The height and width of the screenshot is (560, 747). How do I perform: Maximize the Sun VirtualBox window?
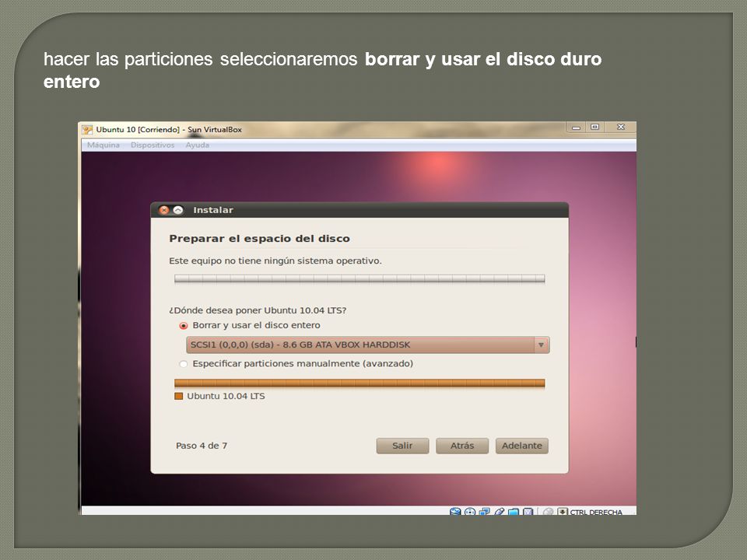(594, 127)
